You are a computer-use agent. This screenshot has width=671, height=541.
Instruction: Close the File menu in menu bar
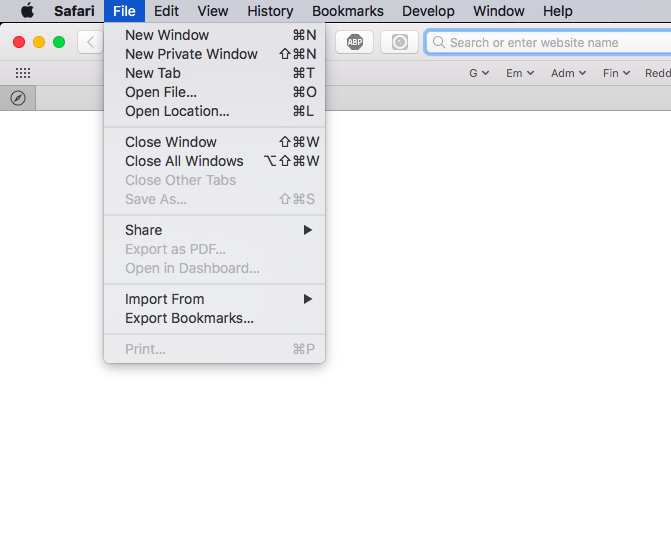tap(124, 11)
